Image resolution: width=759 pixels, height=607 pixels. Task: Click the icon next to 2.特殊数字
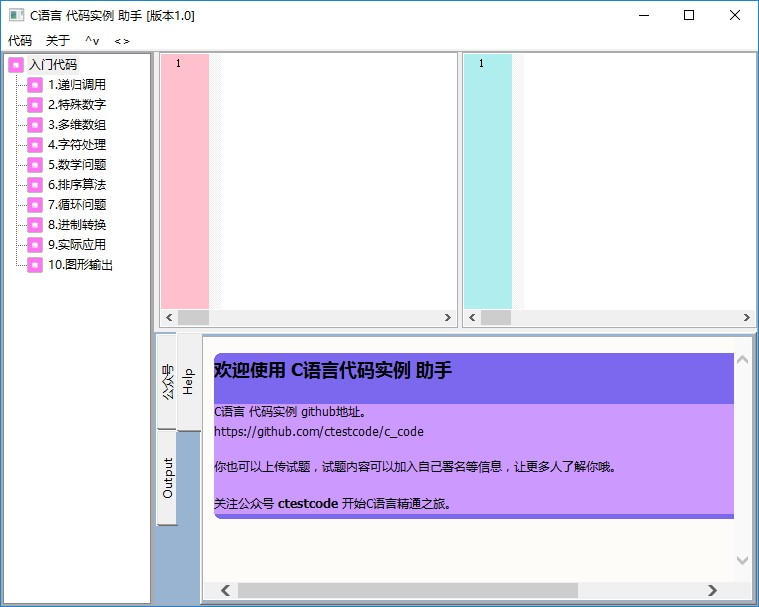35,105
